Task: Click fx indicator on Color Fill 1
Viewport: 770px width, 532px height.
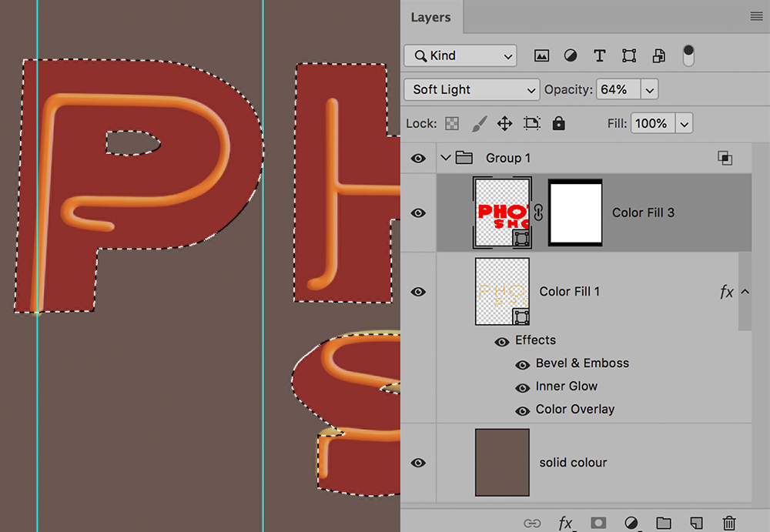Action: click(x=726, y=292)
